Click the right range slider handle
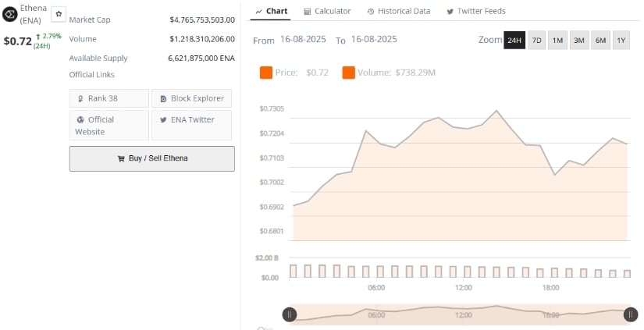The image size is (644, 330). coord(631,315)
